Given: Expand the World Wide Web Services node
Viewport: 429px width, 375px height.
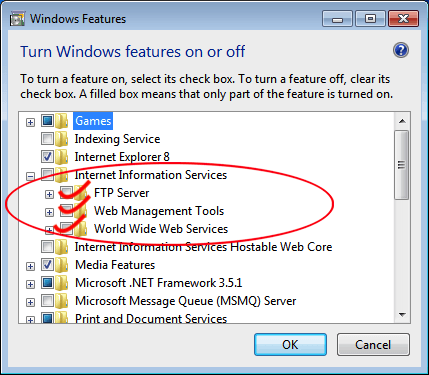Looking at the screenshot, I should click(x=49, y=230).
